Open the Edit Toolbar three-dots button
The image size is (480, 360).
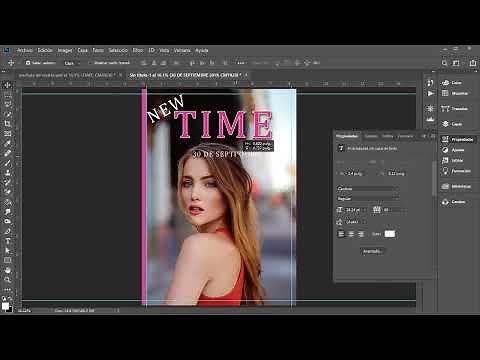[x=7, y=289]
